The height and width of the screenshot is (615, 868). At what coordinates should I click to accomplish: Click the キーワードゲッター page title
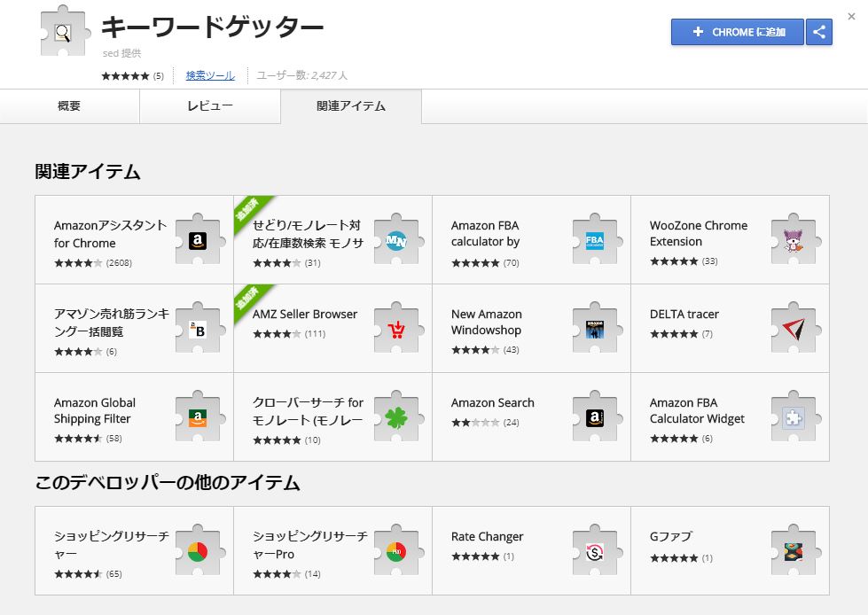tap(212, 27)
